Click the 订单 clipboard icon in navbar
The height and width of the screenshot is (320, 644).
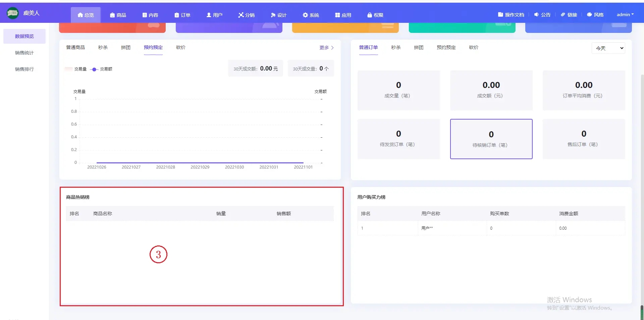[x=177, y=15]
